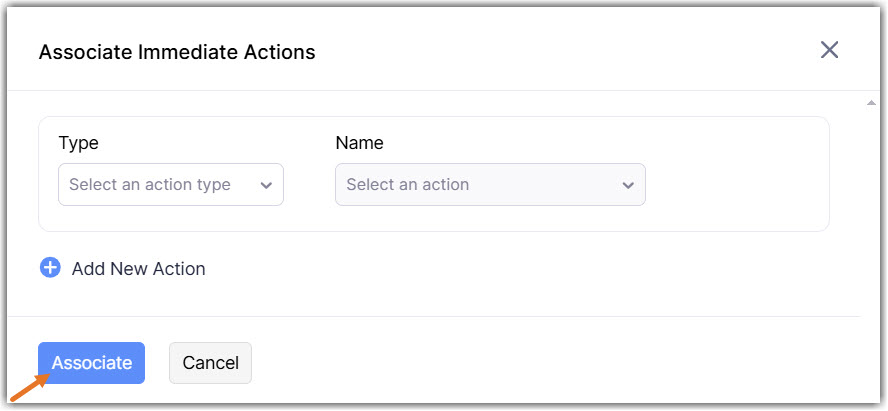The height and width of the screenshot is (411, 888).
Task: Click the blue plus icon
Action: (50, 268)
